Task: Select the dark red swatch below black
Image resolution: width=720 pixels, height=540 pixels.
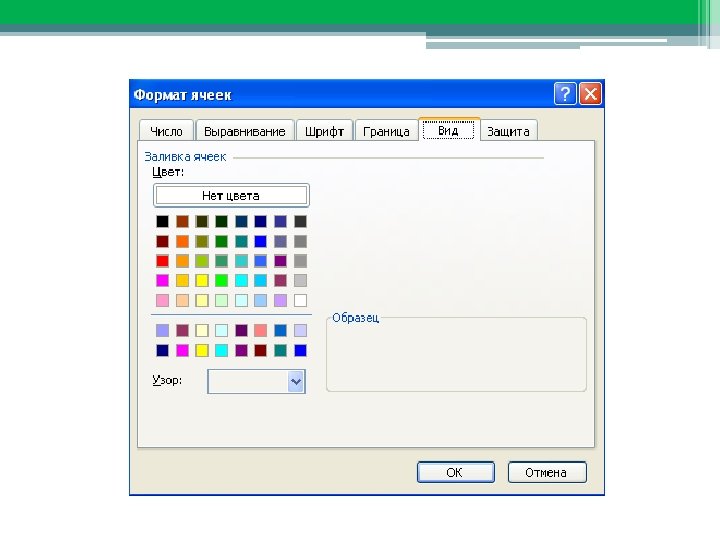Action: click(162, 241)
